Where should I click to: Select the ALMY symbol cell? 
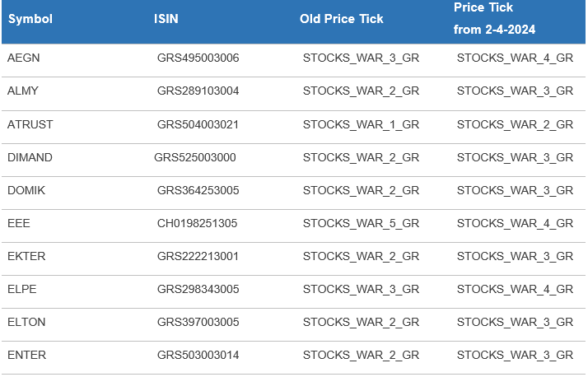click(x=23, y=91)
